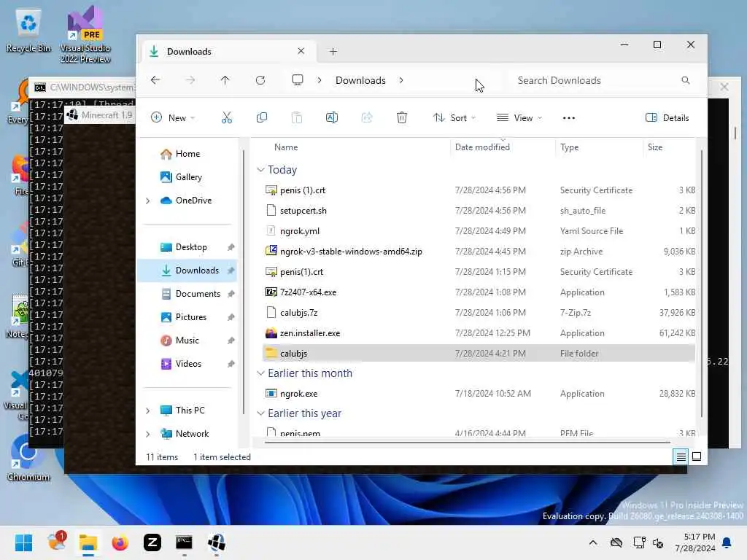Sort by Size column header
Image resolution: width=747 pixels, height=560 pixels.
click(655, 147)
